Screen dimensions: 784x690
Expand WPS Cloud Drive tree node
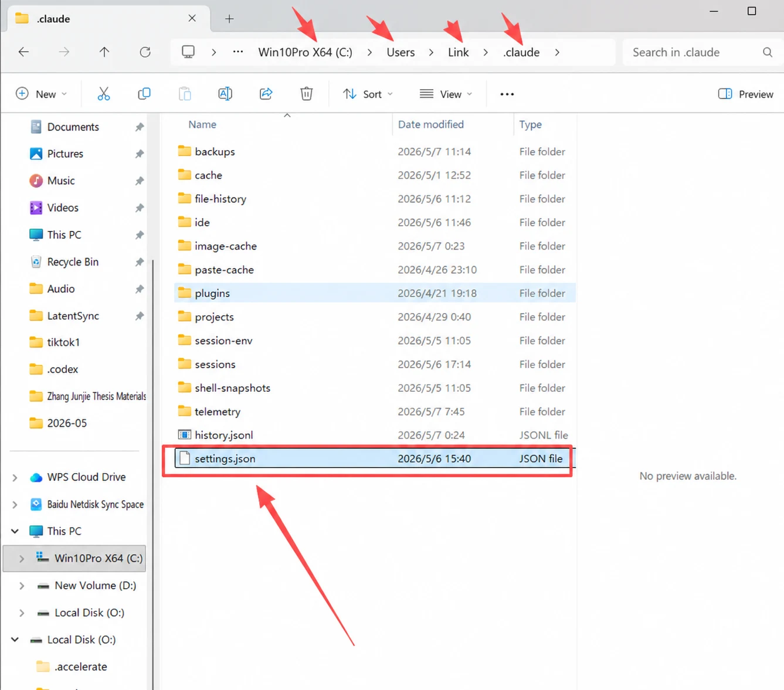click(15, 478)
